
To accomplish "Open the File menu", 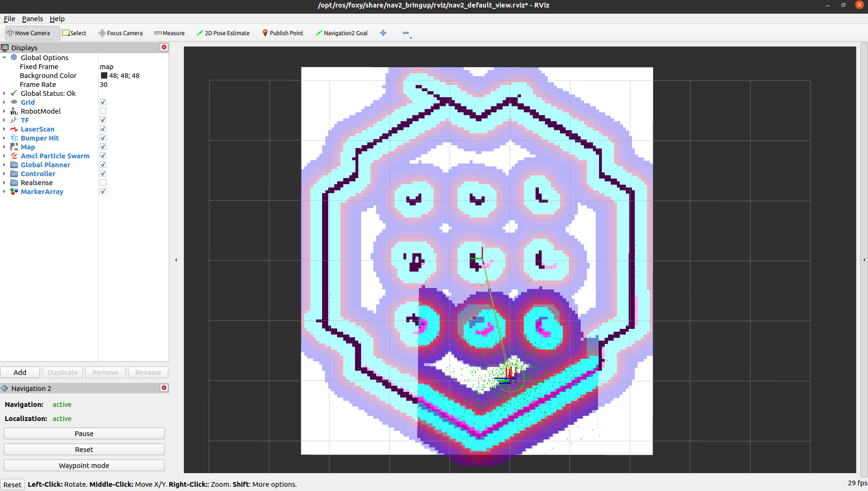I will coord(9,19).
